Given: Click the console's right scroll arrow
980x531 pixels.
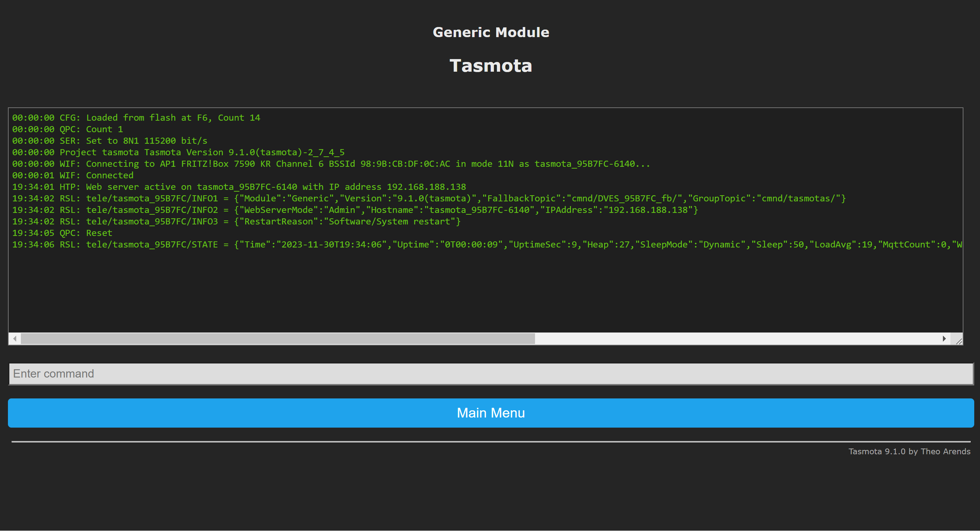Looking at the screenshot, I should [x=944, y=338].
